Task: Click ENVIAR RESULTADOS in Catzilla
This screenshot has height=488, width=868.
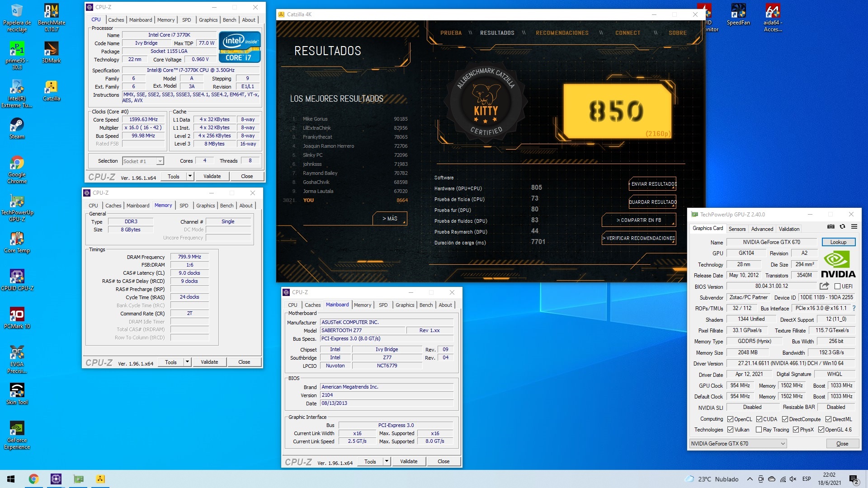Action: point(652,184)
